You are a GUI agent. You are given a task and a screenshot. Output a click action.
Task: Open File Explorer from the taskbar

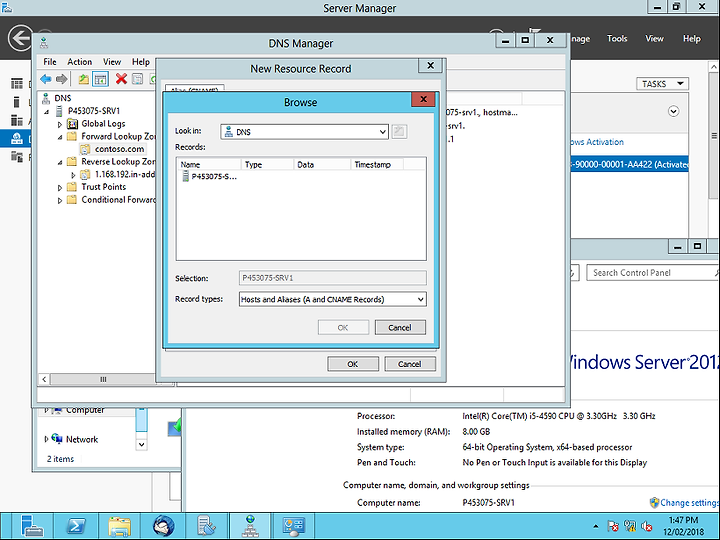[119, 526]
